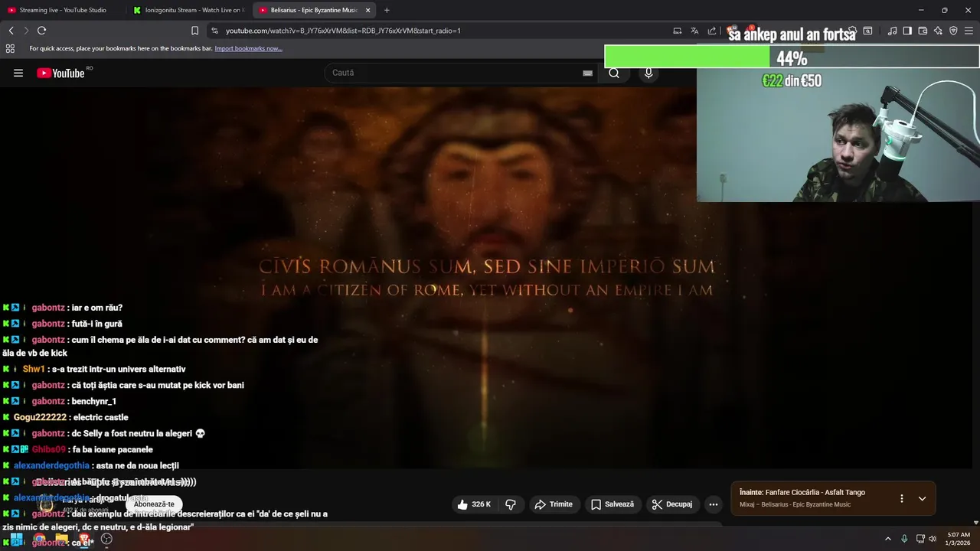980x551 pixels.
Task: Open the Windows Start button
Action: click(x=16, y=539)
